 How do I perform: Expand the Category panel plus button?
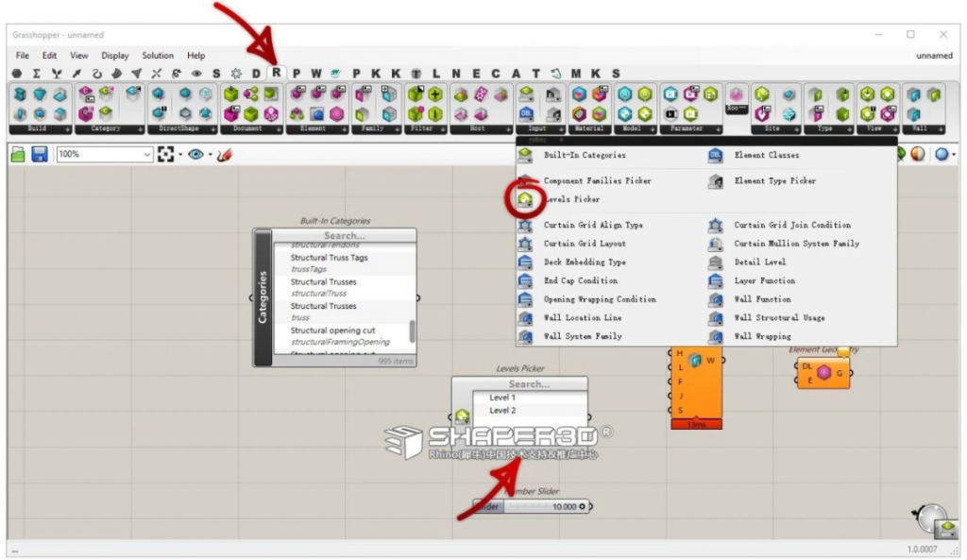(x=140, y=129)
